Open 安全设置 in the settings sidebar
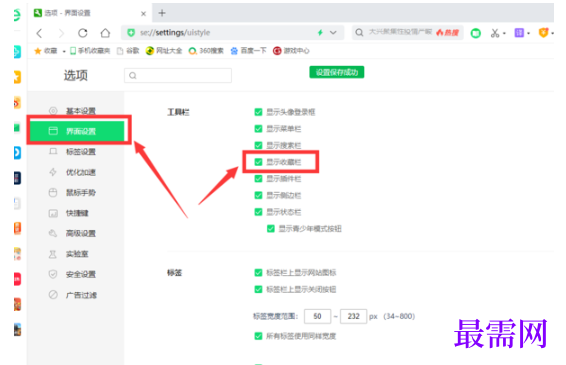The width and height of the screenshot is (566, 365). click(x=77, y=274)
